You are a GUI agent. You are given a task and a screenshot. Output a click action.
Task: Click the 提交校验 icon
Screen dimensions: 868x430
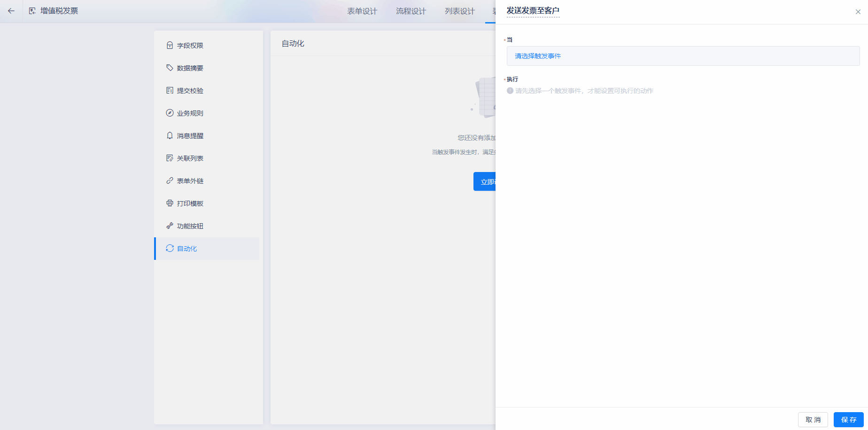click(x=170, y=90)
